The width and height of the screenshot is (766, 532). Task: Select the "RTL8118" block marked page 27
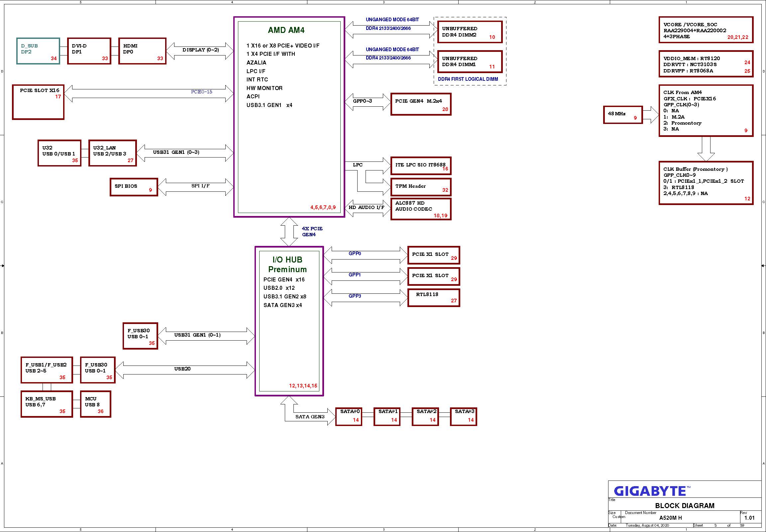(x=434, y=298)
